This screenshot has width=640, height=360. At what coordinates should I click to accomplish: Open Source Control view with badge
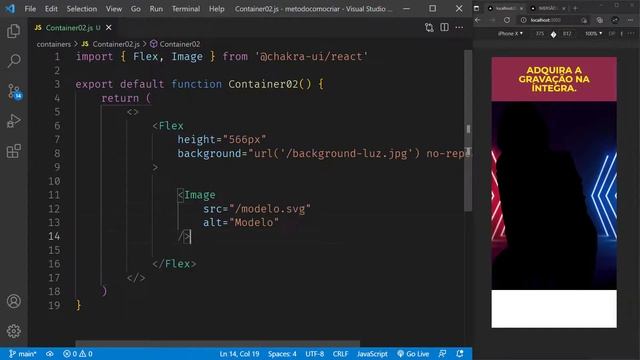[x=14, y=91]
